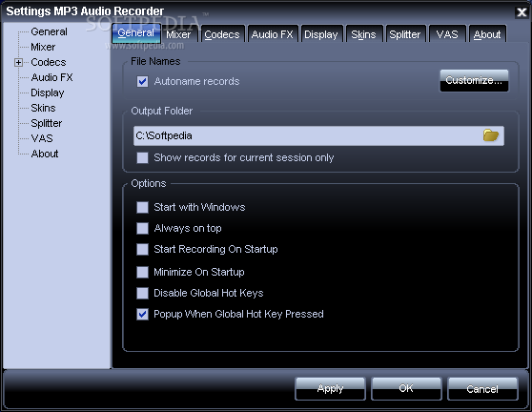The image size is (532, 412).
Task: Show the About tab
Action: (487, 34)
